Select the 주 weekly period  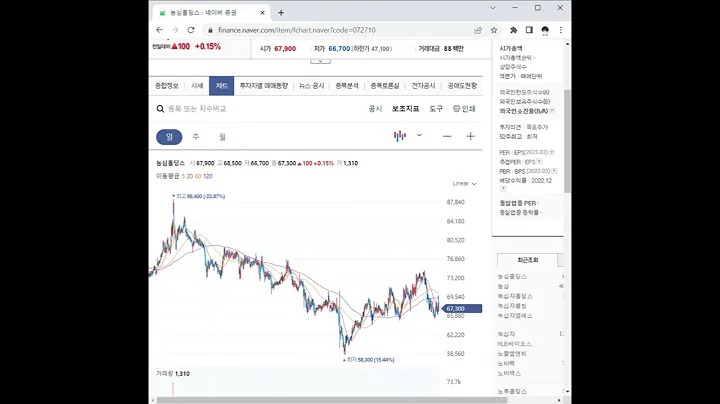pos(196,137)
